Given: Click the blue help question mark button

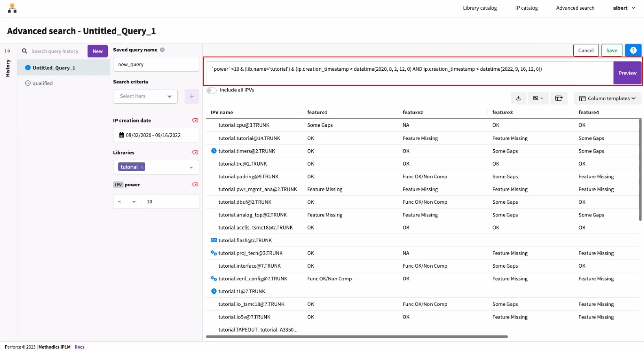Looking at the screenshot, I should coord(633,50).
